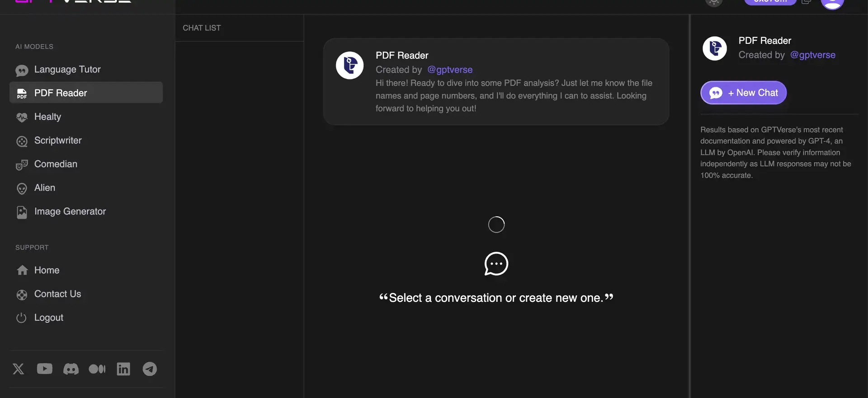This screenshot has width=868, height=398.
Task: Open the Scriptwriter model
Action: click(58, 140)
